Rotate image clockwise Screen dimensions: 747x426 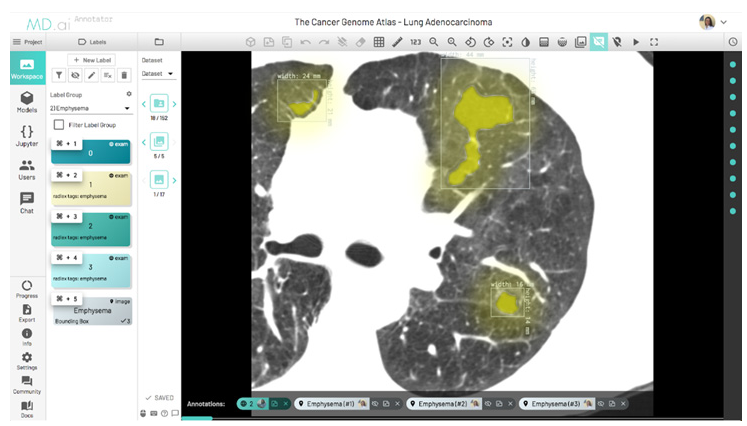(489, 42)
